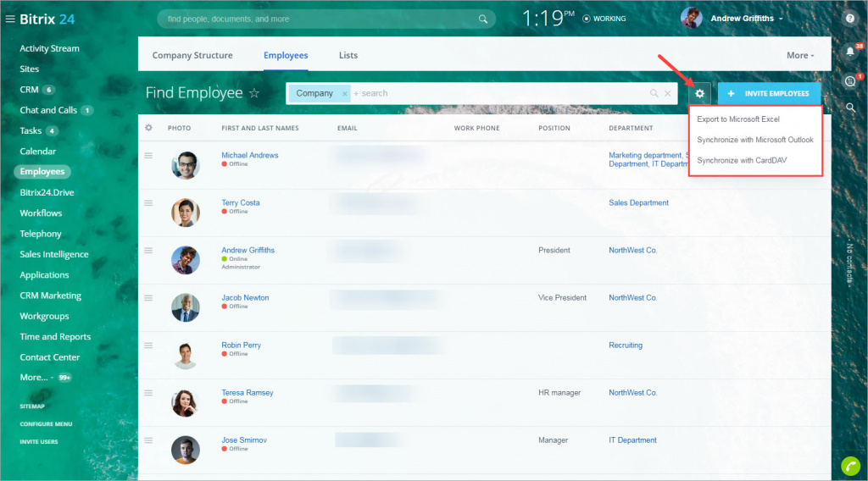
Task: Open table column settings gear
Action: [x=148, y=128]
